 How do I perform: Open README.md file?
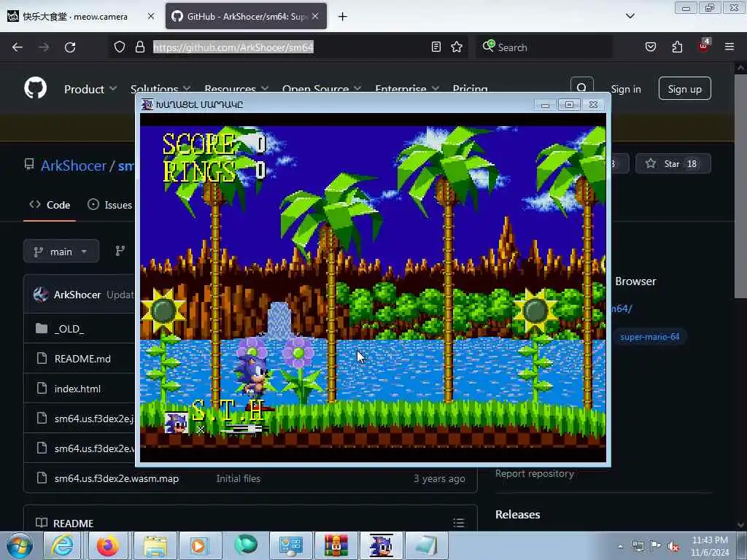click(82, 359)
